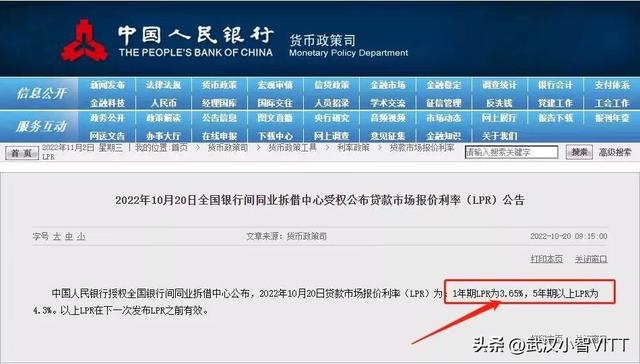
Task: Open the 政务公开 menu item
Action: pyautogui.click(x=107, y=118)
